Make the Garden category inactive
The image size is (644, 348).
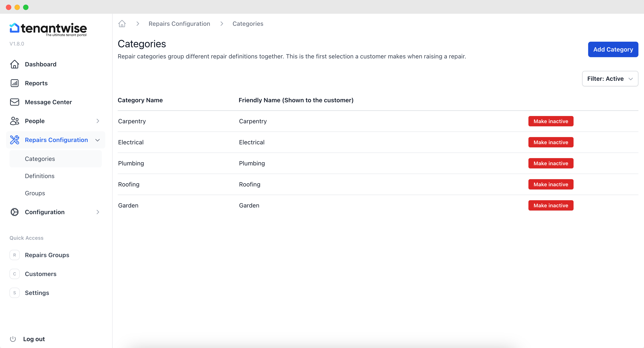[551, 206]
